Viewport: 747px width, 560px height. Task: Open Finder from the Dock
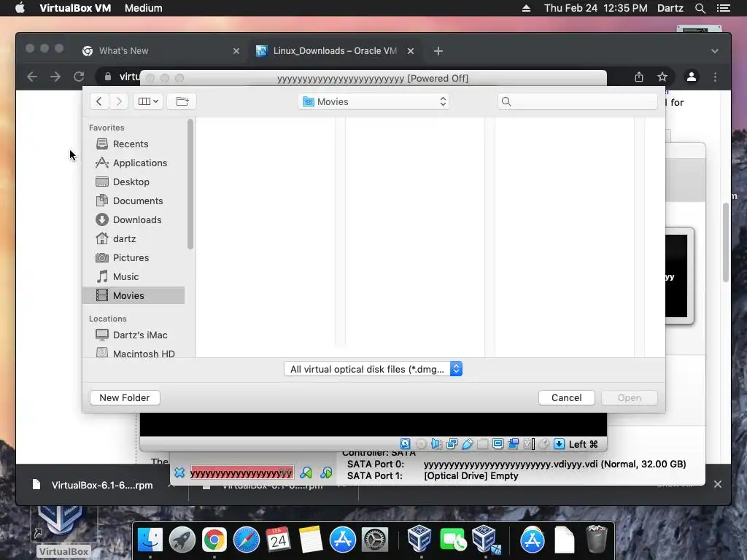click(150, 540)
